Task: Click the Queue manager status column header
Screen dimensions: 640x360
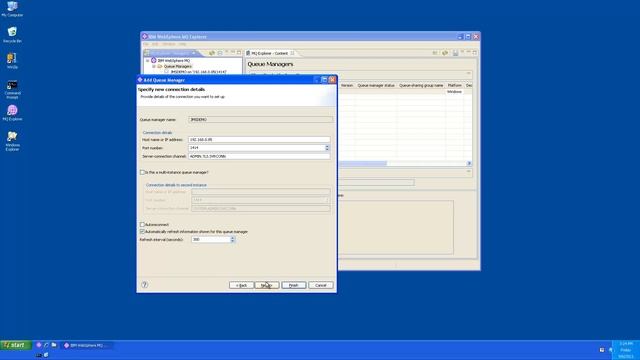Action: tap(376, 85)
